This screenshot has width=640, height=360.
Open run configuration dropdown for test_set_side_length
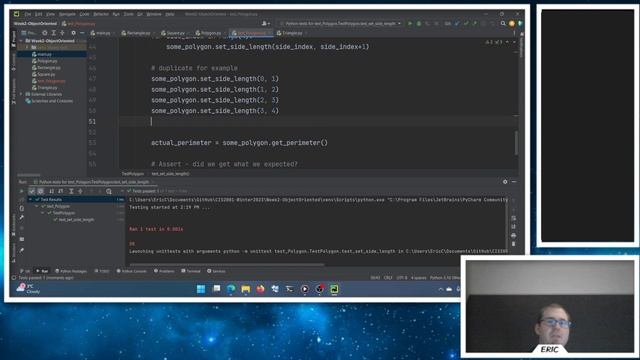click(340, 24)
